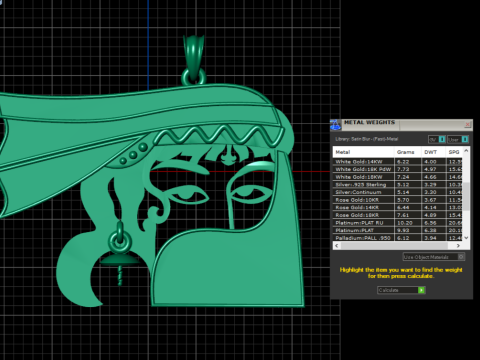
Task: Select the Silver:.925 Sterling row
Action: point(398,185)
